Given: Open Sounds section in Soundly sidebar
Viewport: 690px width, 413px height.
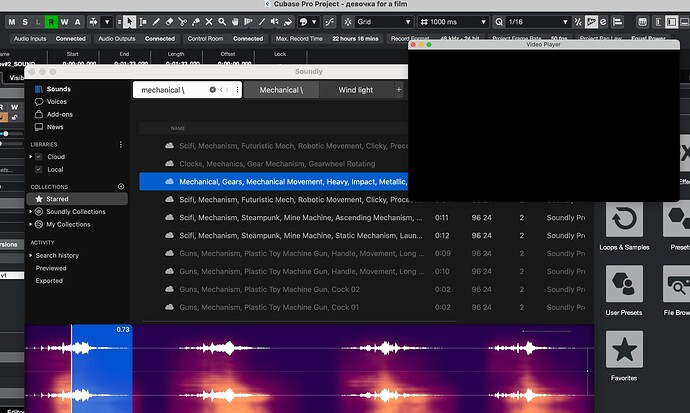Looking at the screenshot, I should coord(53,89).
